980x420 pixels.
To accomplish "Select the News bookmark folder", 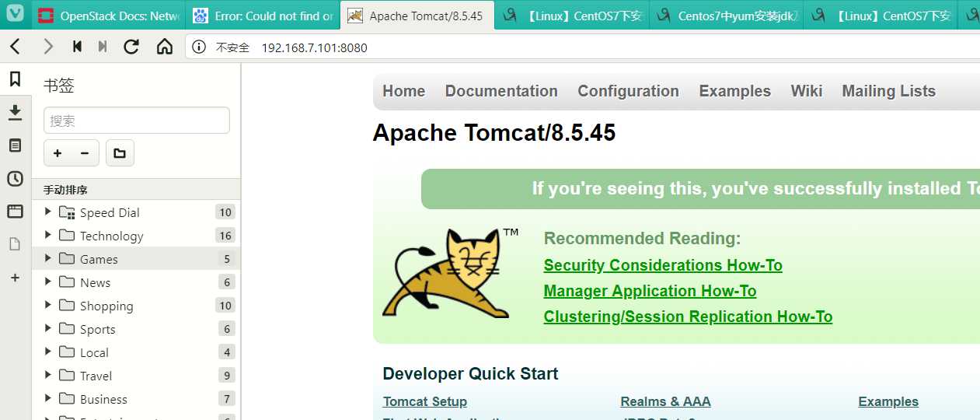I will tap(136, 282).
